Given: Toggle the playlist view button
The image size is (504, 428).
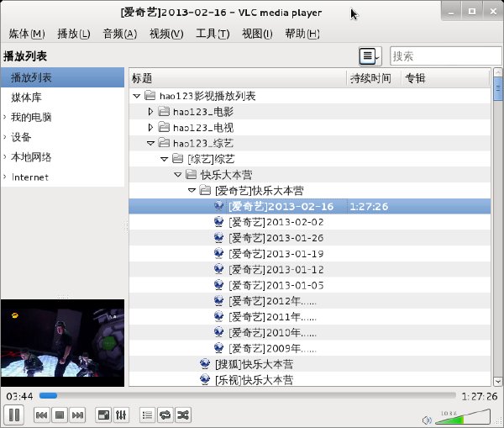Looking at the screenshot, I should (148, 415).
